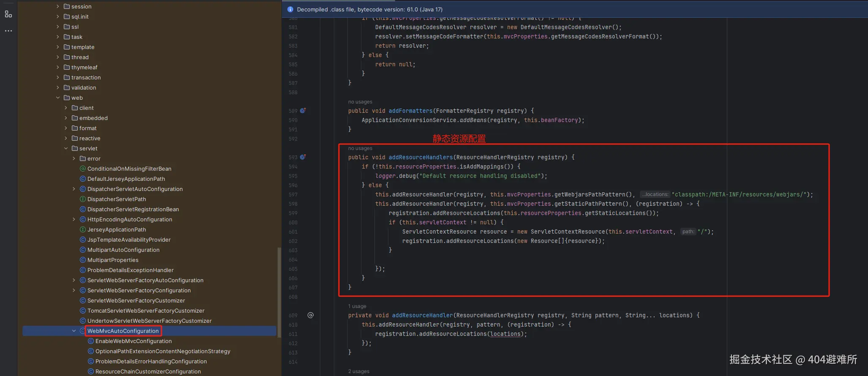Expand the session package
The width and height of the screenshot is (868, 376).
tap(58, 6)
